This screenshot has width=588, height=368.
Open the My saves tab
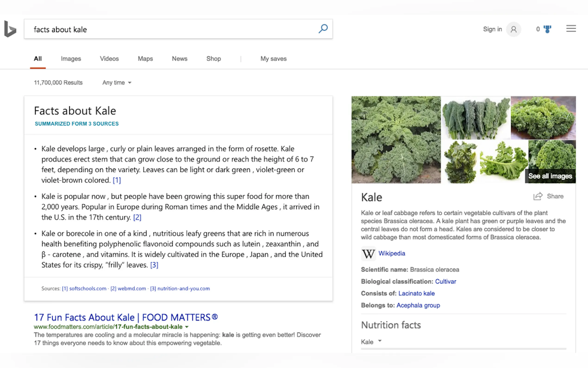pyautogui.click(x=273, y=59)
